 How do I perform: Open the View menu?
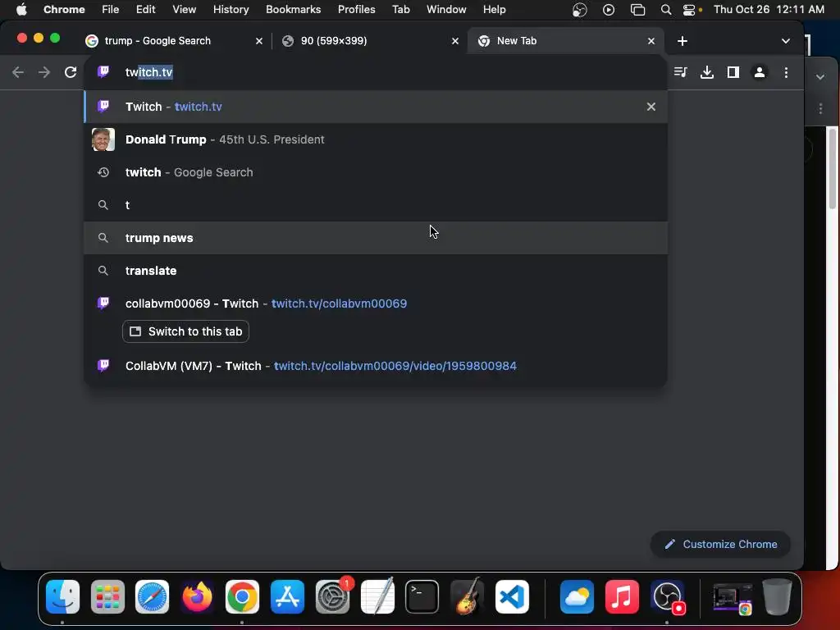184,10
